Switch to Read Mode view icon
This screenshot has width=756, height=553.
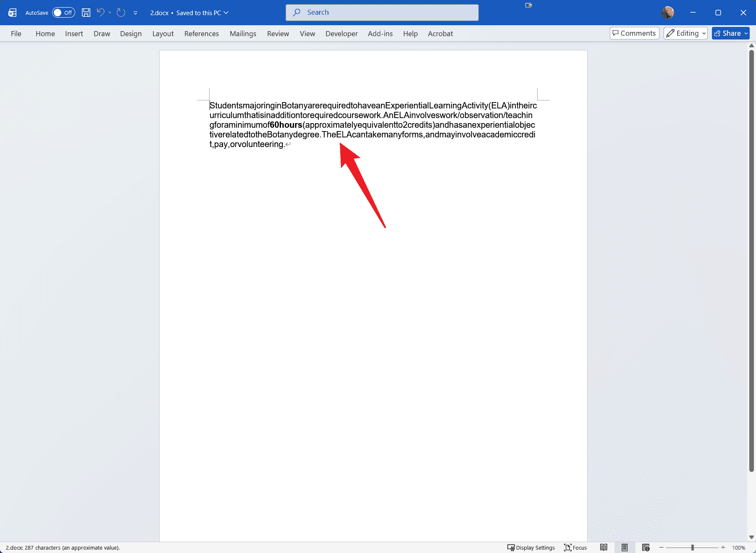[604, 548]
